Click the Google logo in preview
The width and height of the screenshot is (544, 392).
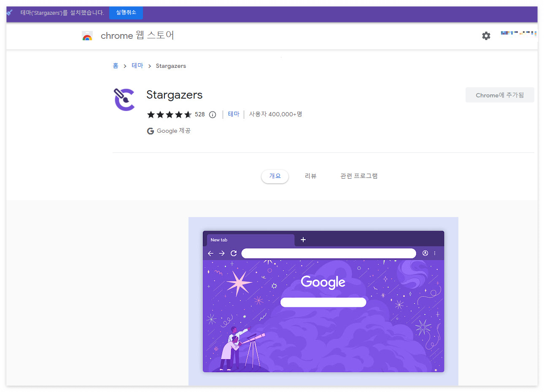[323, 282]
